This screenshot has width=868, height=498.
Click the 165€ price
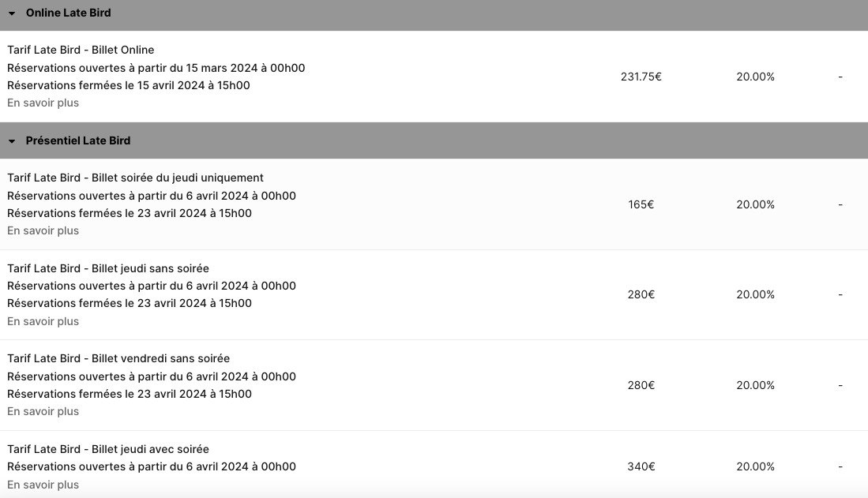[641, 204]
